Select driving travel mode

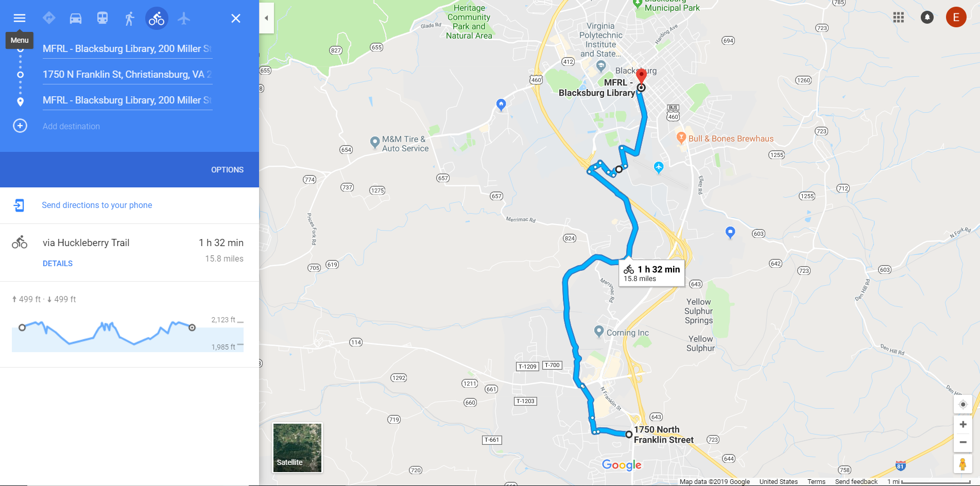(x=76, y=19)
